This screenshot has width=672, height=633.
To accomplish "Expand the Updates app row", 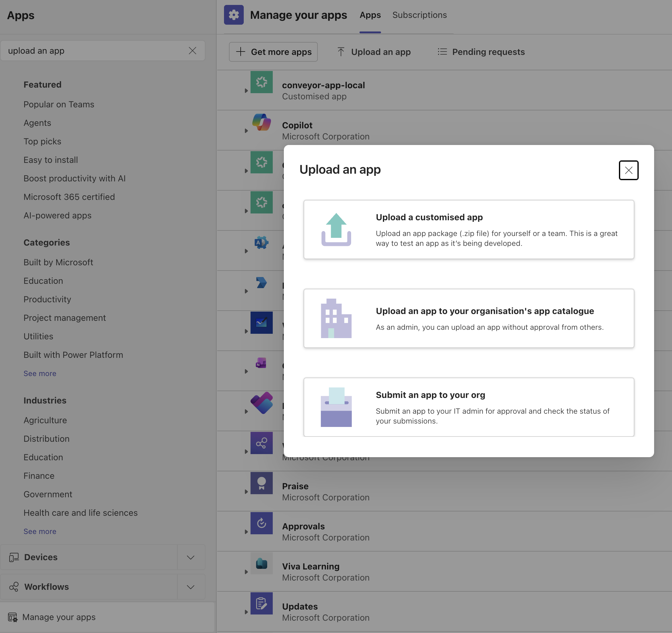I will click(x=246, y=612).
